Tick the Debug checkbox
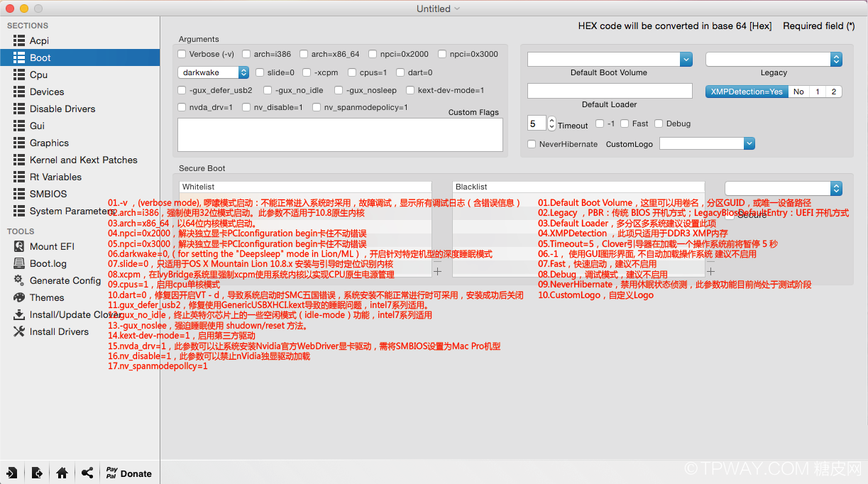The width and height of the screenshot is (868, 484). (659, 123)
